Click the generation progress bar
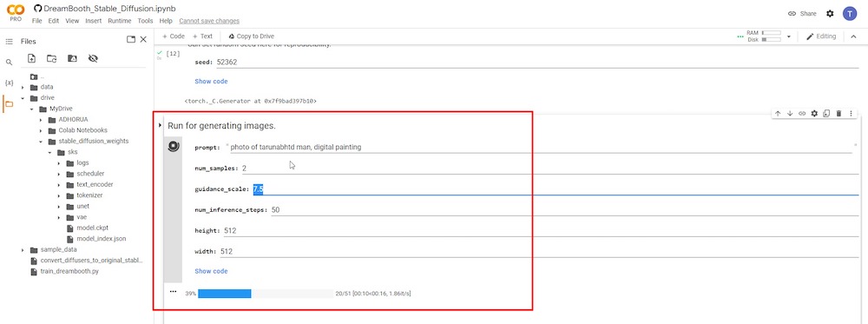 pos(265,294)
